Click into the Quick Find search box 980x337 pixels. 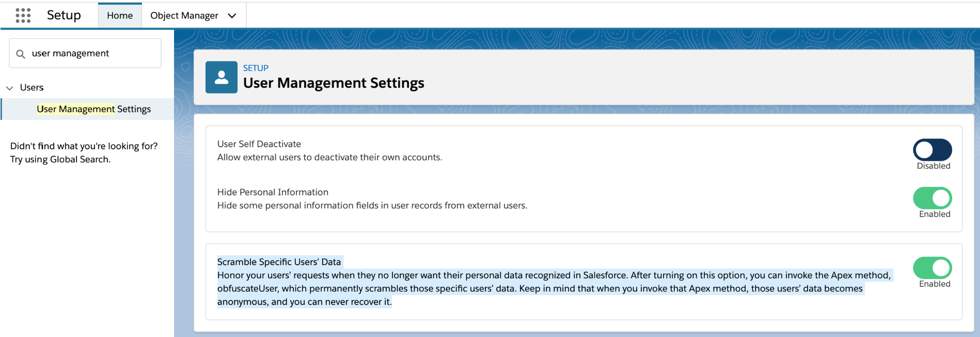(x=93, y=53)
